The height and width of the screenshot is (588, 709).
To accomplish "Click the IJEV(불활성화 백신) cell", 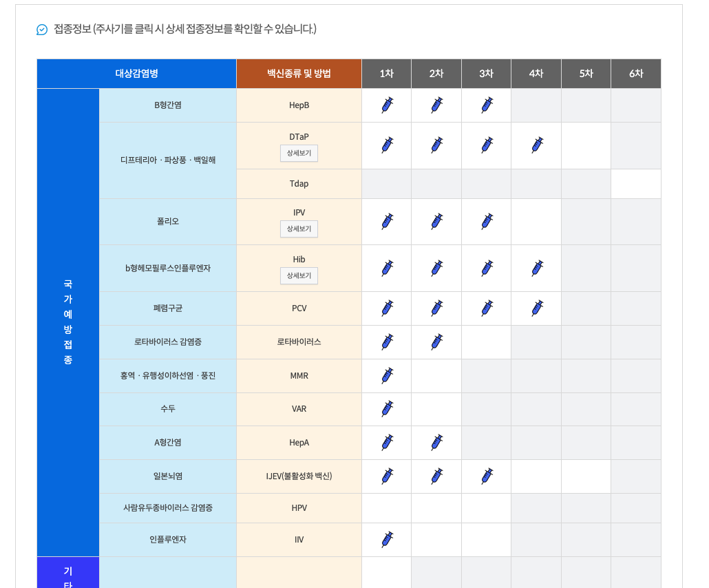I will click(299, 476).
